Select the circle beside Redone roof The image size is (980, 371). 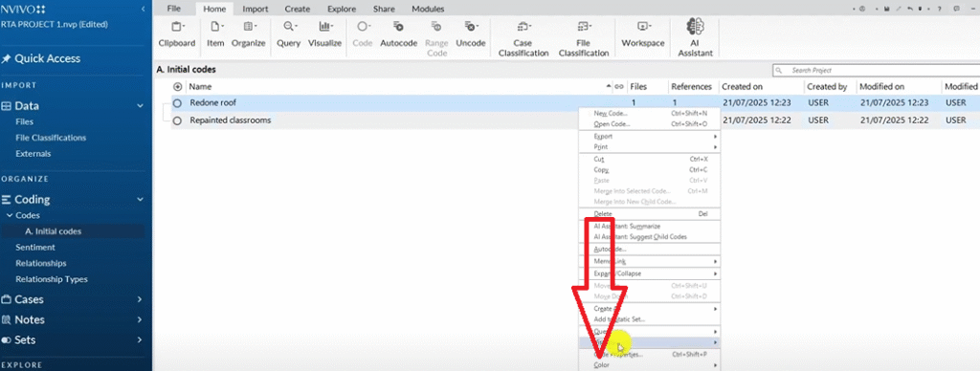(x=177, y=103)
